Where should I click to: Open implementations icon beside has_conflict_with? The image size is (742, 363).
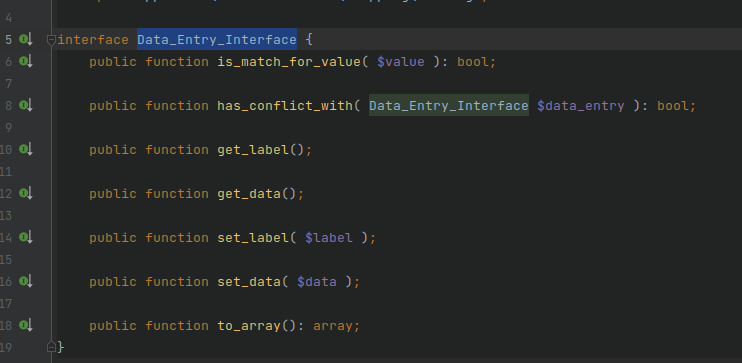click(26, 105)
